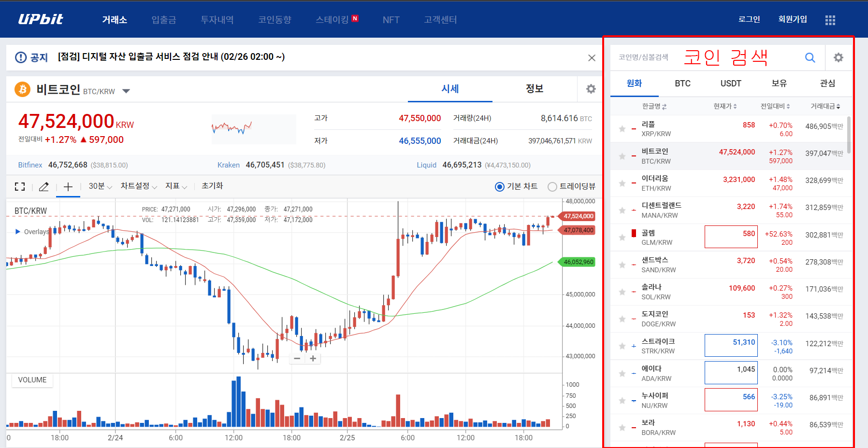This screenshot has width=868, height=448.
Task: Select the crosshair cursor tool
Action: (68, 186)
